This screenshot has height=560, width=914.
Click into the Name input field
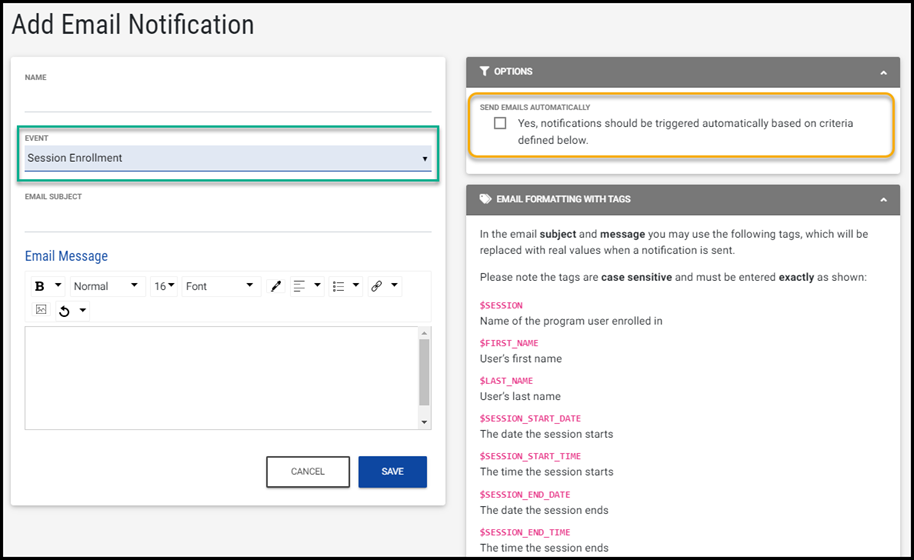[x=228, y=99]
